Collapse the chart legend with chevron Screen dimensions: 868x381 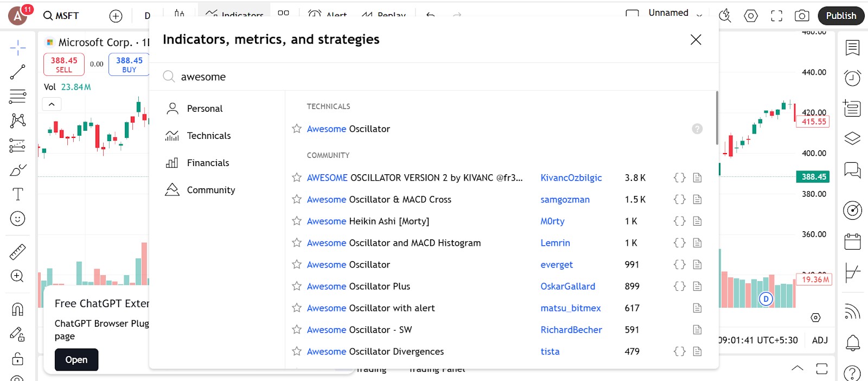[x=52, y=104]
